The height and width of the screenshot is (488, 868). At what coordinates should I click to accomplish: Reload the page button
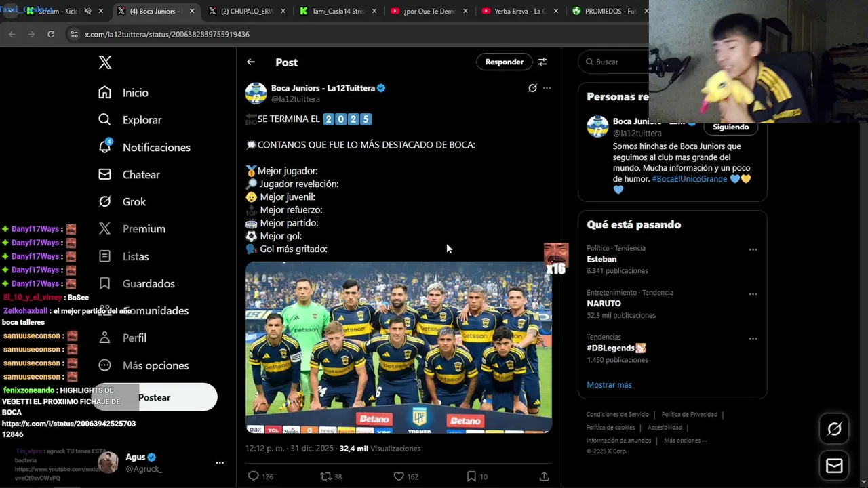[51, 34]
